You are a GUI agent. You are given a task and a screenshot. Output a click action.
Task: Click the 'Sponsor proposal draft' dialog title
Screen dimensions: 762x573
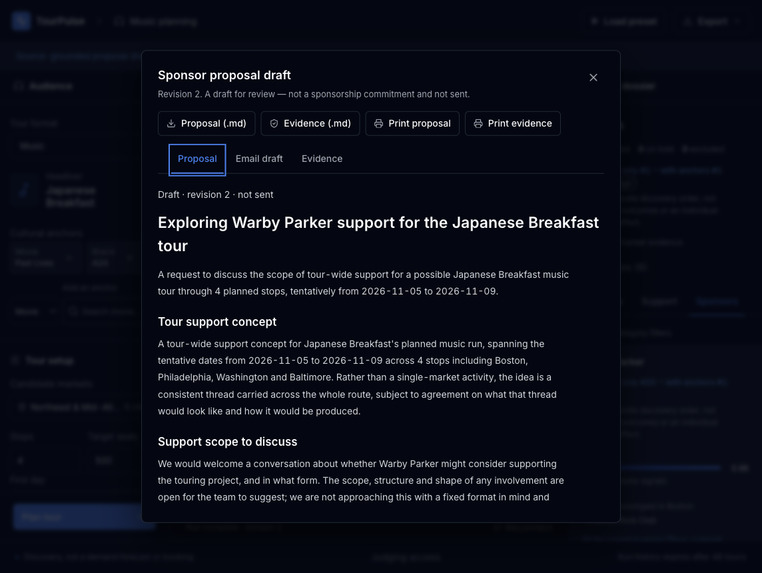coord(224,75)
